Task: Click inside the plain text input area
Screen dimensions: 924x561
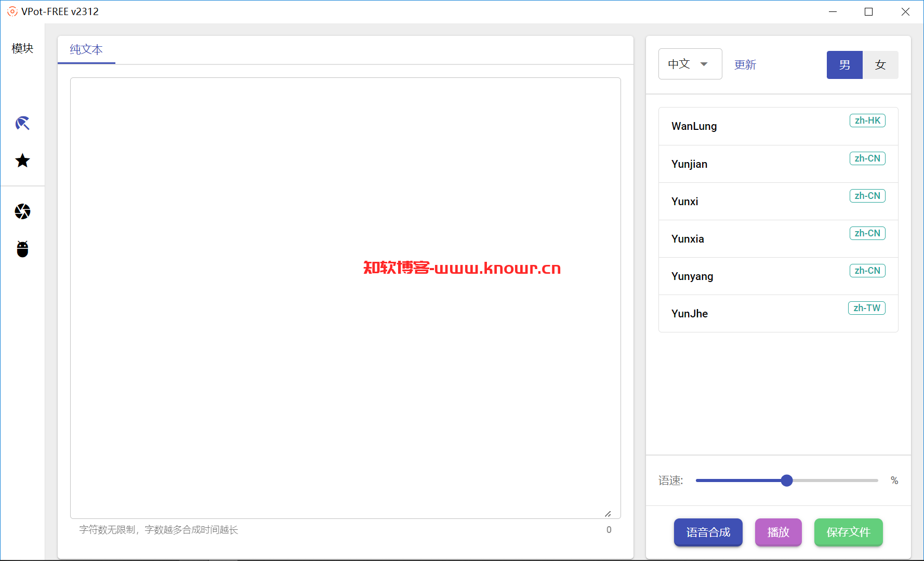Action: click(x=346, y=298)
